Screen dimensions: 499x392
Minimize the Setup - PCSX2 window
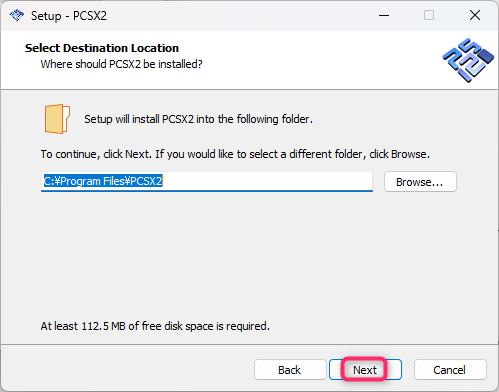384,15
